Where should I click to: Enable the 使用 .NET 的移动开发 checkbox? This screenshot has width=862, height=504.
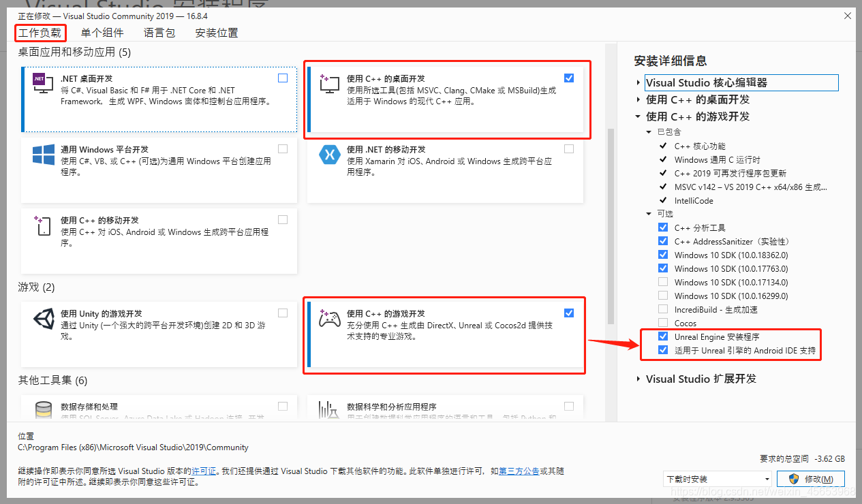569,148
